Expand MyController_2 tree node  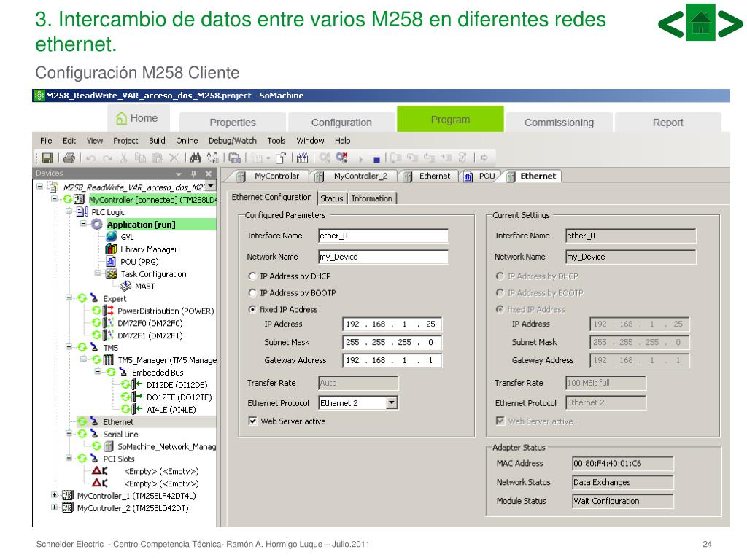54,507
